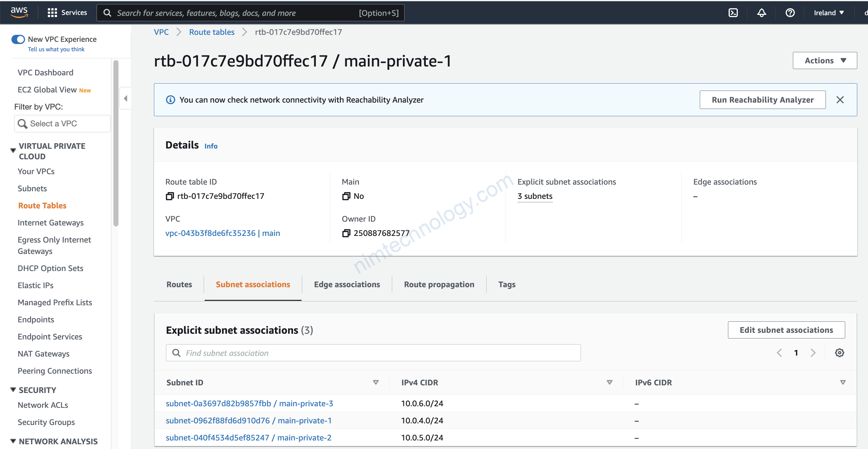Open Elastic IPs in sidebar

click(x=35, y=285)
